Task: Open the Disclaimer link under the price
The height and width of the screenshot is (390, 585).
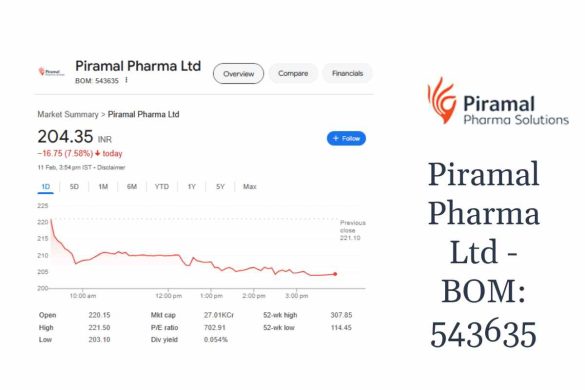Action: tap(111, 168)
